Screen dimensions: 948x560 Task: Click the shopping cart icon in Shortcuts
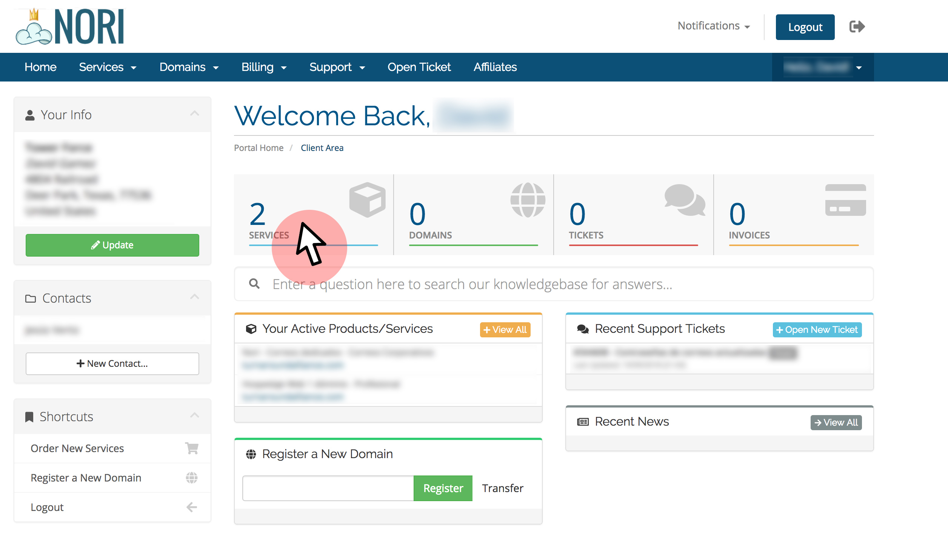(192, 448)
